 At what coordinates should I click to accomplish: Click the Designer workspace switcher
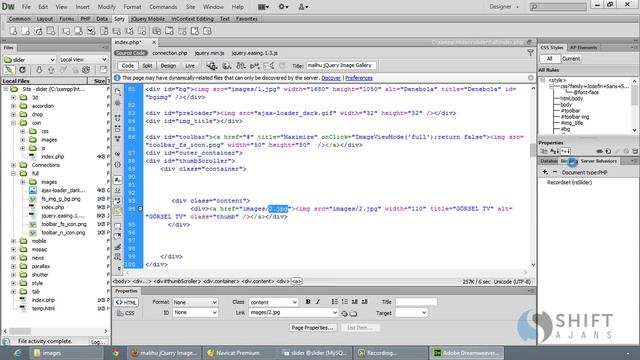pyautogui.click(x=503, y=7)
